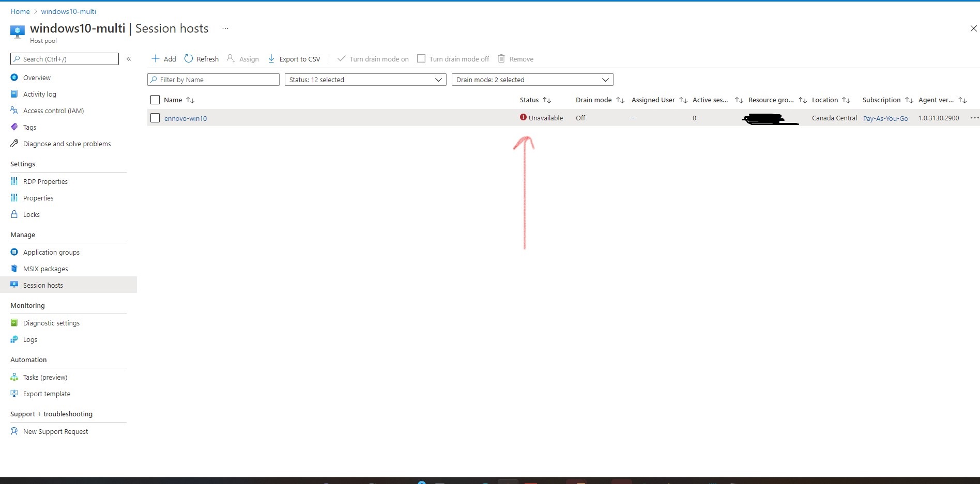The image size is (980, 484).
Task: Click the Tasks (preview) icon
Action: pyautogui.click(x=14, y=377)
